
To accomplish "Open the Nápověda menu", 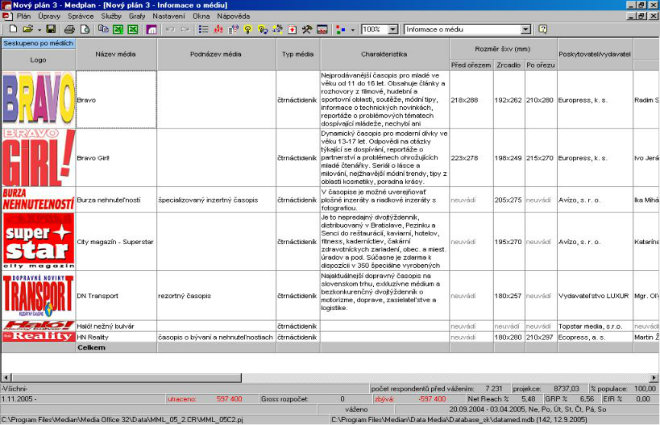I will [234, 16].
